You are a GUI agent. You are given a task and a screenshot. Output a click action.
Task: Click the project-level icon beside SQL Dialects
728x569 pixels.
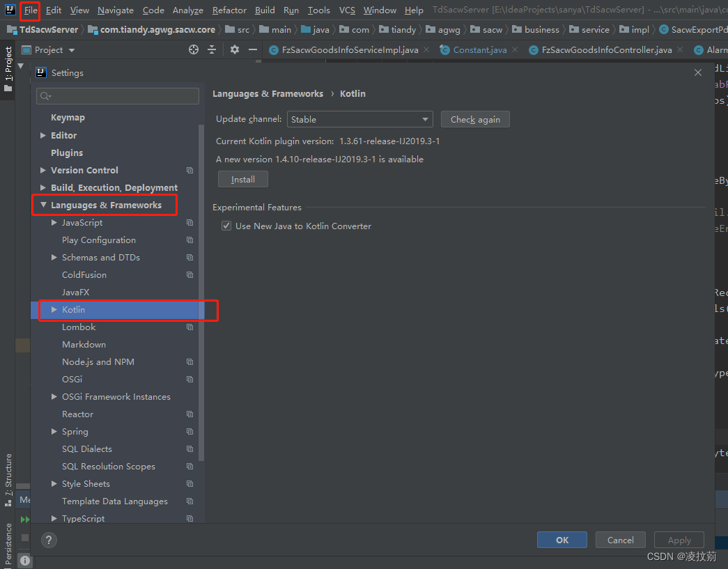(190, 449)
